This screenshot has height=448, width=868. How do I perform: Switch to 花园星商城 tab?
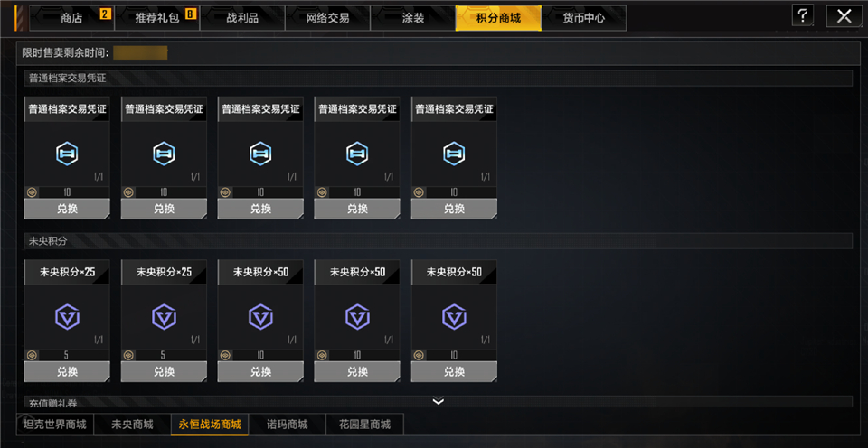(x=364, y=425)
